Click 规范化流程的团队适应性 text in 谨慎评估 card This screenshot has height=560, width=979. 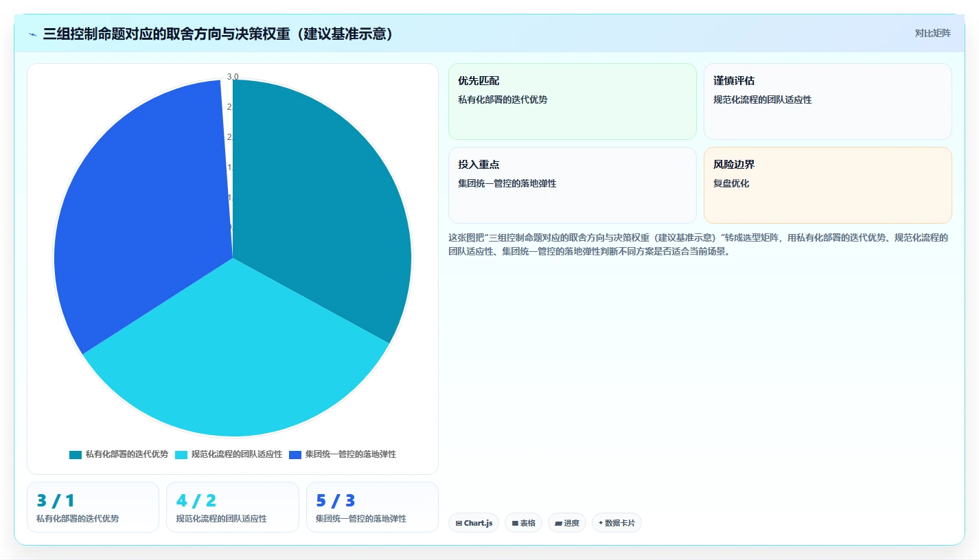click(763, 100)
